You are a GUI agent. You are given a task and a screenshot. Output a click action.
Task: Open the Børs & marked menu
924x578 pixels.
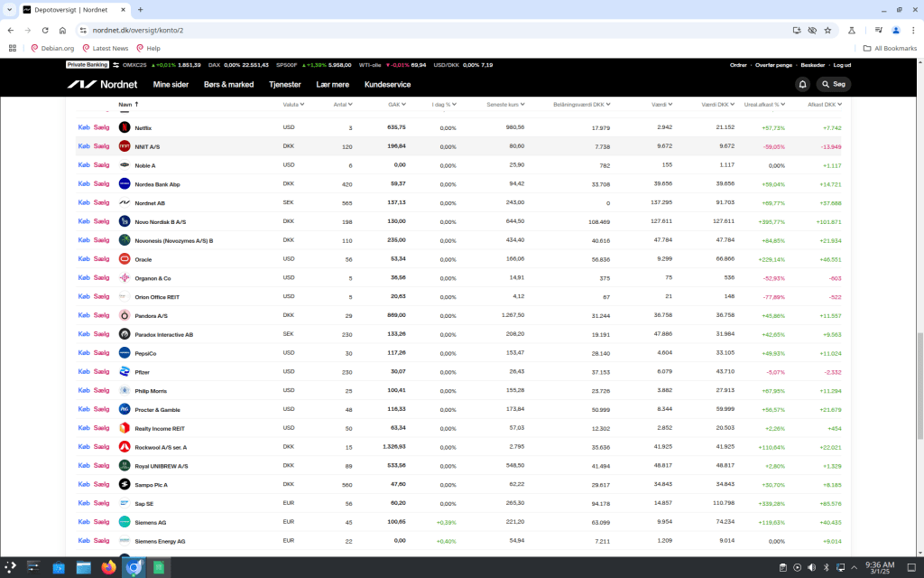[x=228, y=84]
